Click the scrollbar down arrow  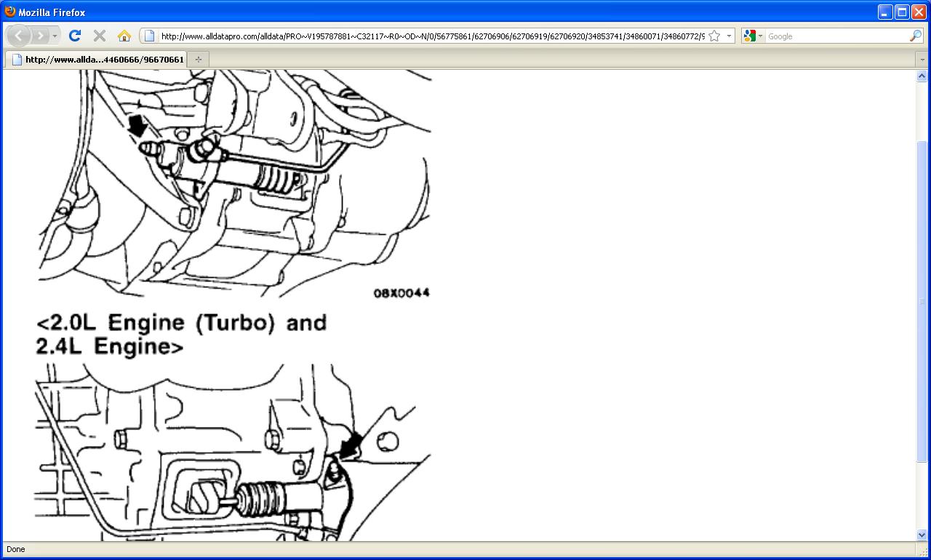click(x=922, y=535)
